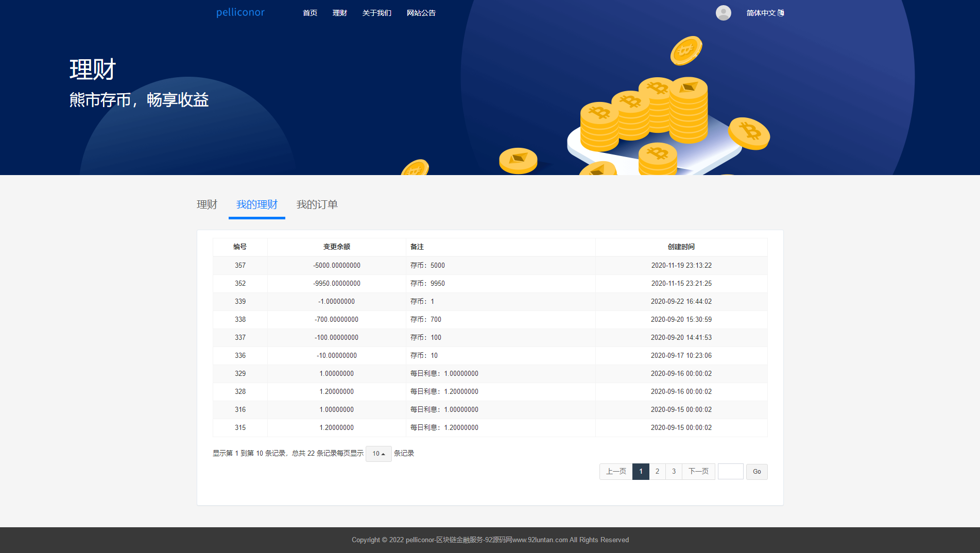Click the 变更余额 column header
Image resolution: width=980 pixels, height=553 pixels.
[x=337, y=247]
